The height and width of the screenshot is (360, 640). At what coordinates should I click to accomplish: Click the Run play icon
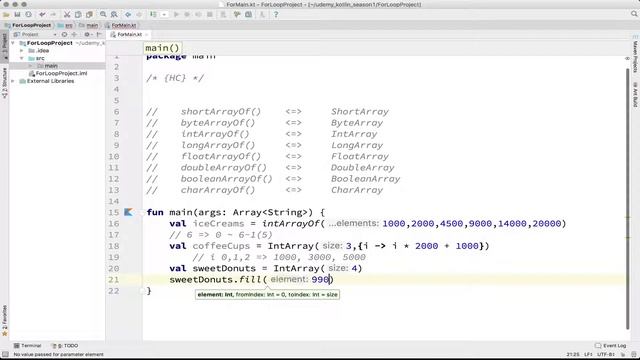pyautogui.click(x=176, y=15)
